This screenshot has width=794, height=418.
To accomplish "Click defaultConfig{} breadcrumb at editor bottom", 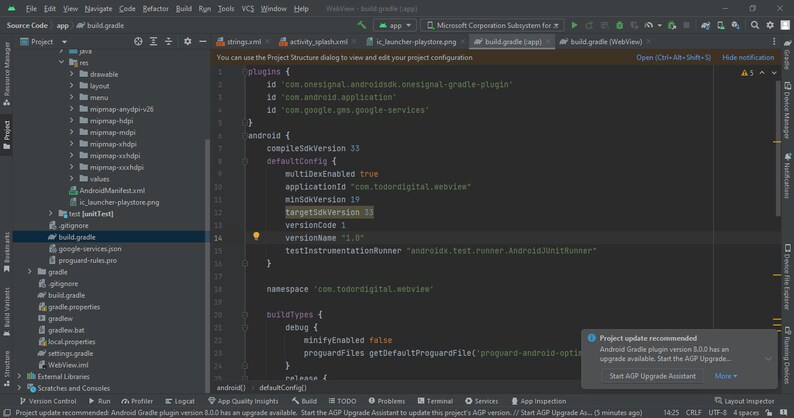I will [x=283, y=388].
